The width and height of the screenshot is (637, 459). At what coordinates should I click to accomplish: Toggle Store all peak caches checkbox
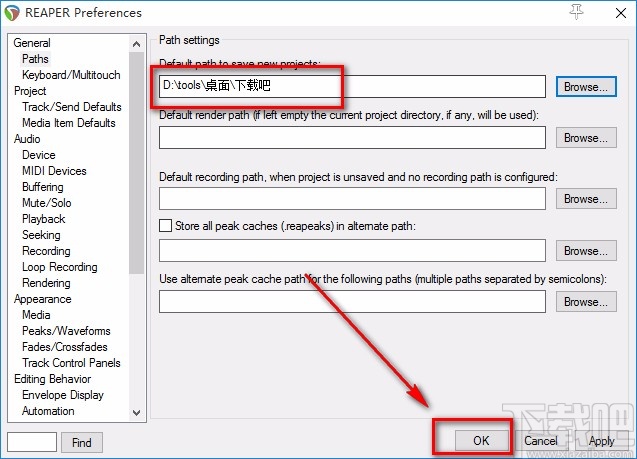click(x=165, y=225)
